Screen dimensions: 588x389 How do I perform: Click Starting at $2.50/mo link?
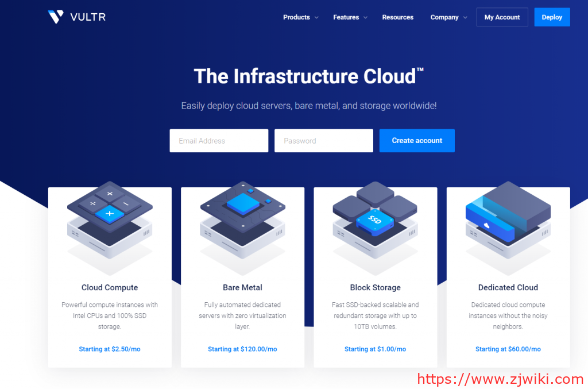pyautogui.click(x=109, y=349)
